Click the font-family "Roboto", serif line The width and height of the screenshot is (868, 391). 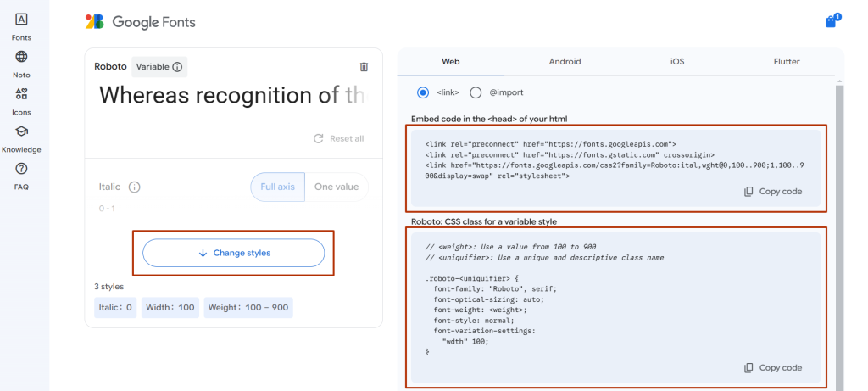pyautogui.click(x=495, y=288)
